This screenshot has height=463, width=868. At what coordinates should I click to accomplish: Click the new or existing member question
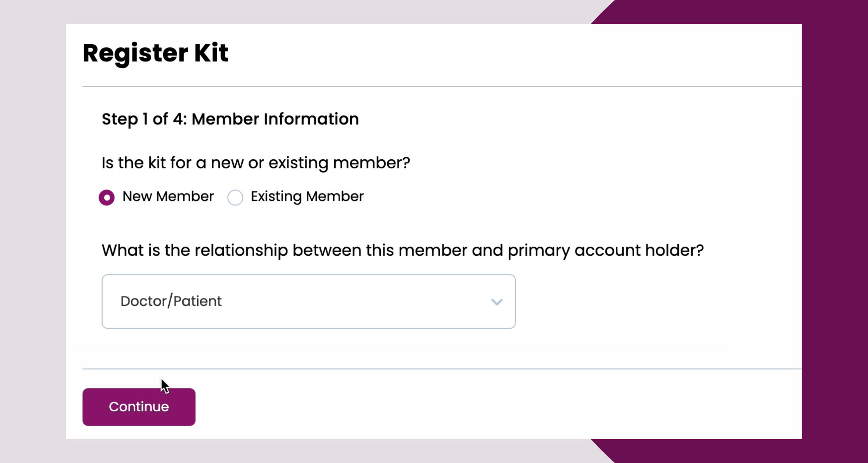[255, 163]
